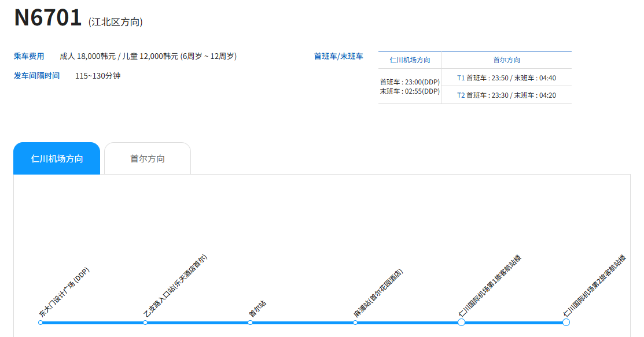The image size is (644, 337).
Task: Click the 乙支路入口站(乐天酒店首尔) stop name text
Action: 175,286
